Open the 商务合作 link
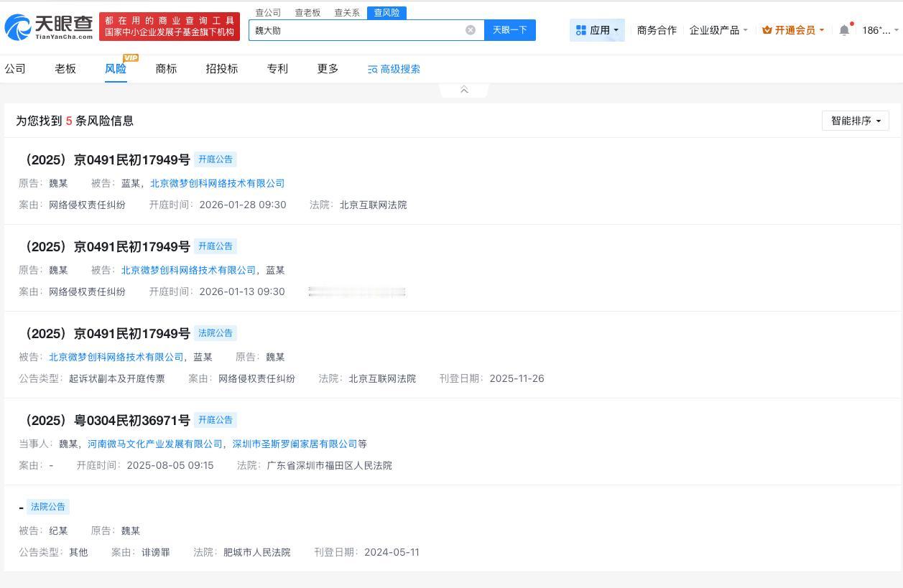The width and height of the screenshot is (903, 588). tap(657, 30)
